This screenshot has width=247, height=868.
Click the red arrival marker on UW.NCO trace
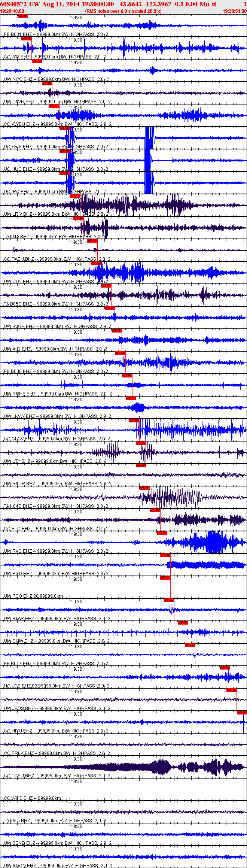[37, 61]
